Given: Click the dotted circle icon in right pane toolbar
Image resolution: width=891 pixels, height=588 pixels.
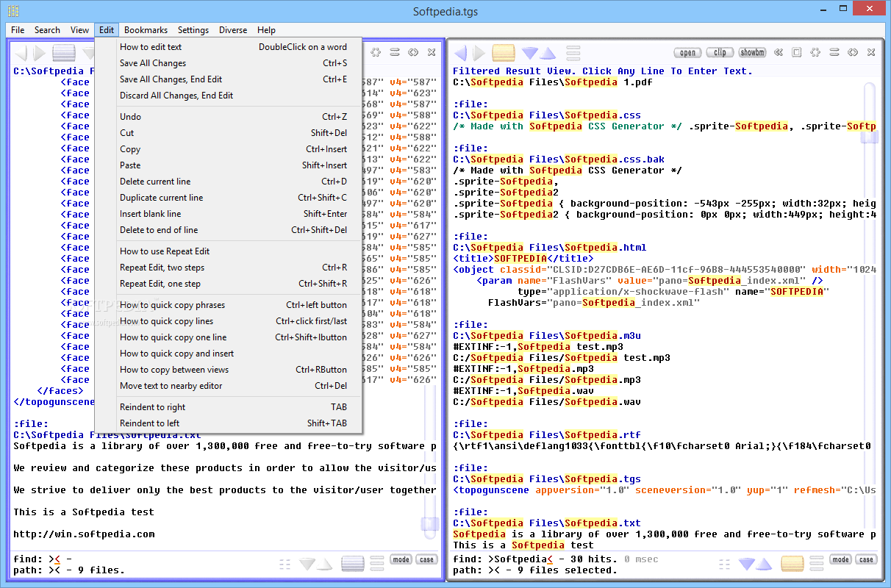Looking at the screenshot, I should (815, 52).
